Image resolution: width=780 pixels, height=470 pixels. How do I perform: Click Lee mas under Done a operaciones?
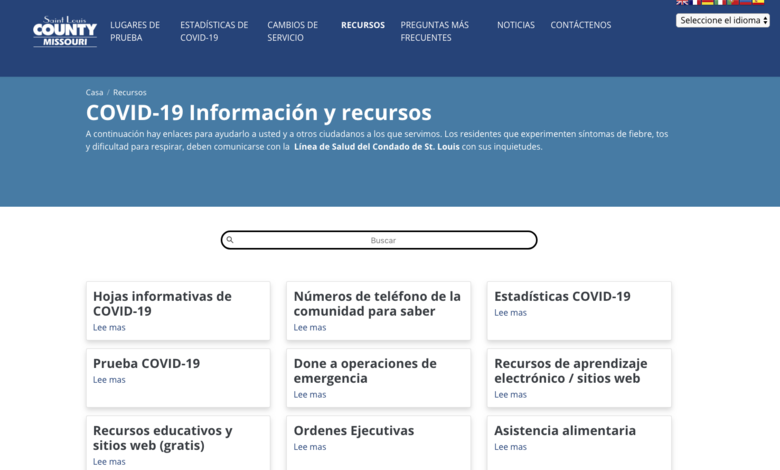[x=309, y=394]
